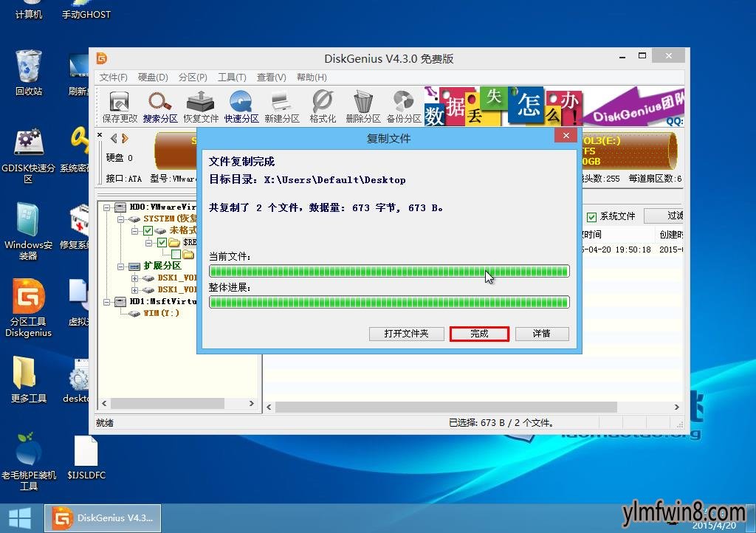Image resolution: width=756 pixels, height=533 pixels.
Task: Click the 打开文件夹 button
Action: [406, 334]
